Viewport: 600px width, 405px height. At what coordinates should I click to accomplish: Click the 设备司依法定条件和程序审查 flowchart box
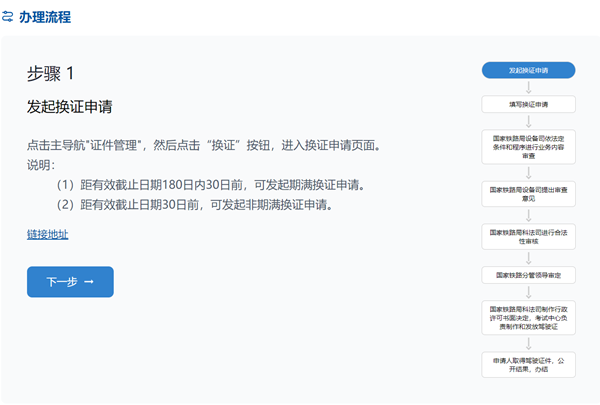pos(528,144)
